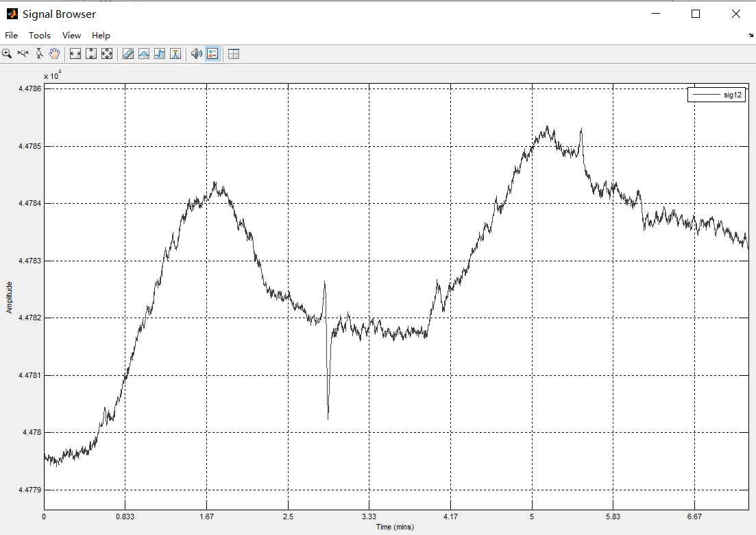Open the Peak Finder panel
This screenshot has width=756, height=535.
tap(175, 53)
